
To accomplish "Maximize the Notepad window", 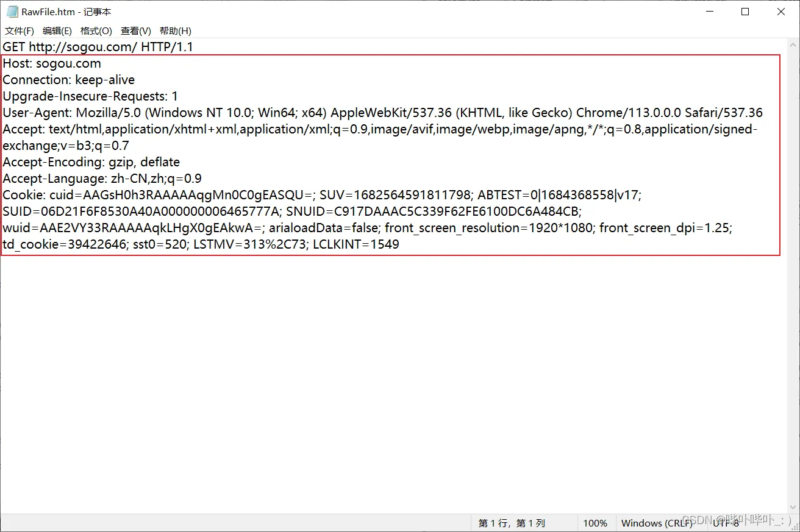I will [x=745, y=12].
